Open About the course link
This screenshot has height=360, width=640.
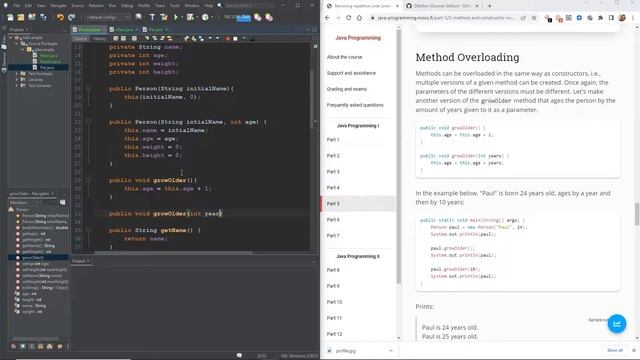tap(344, 57)
